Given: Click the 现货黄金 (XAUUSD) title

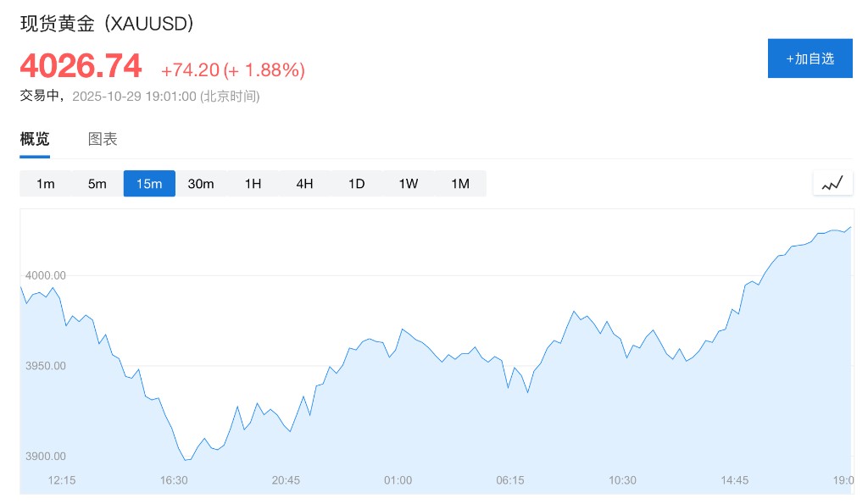Looking at the screenshot, I should [x=108, y=24].
